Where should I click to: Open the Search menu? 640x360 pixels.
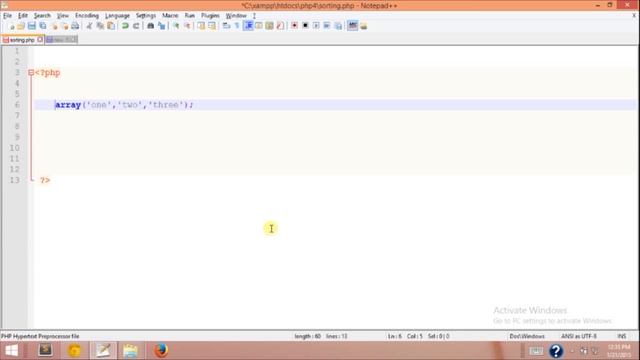(42, 16)
